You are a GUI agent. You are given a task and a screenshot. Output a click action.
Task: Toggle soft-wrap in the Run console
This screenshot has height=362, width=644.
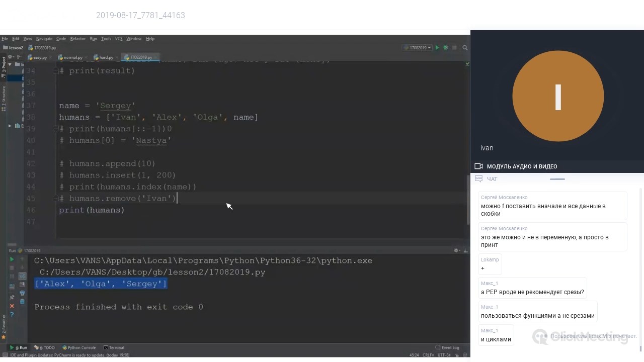coord(22,276)
